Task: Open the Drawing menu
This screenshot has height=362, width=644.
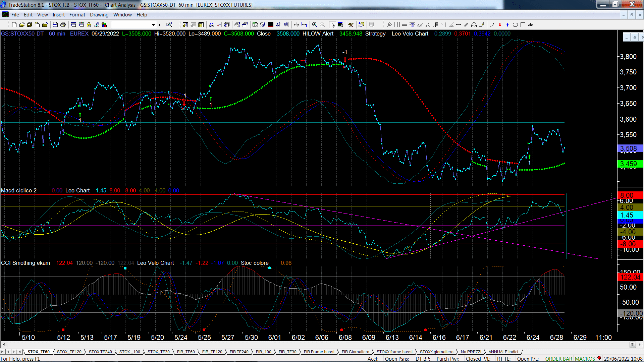Action: (99, 15)
